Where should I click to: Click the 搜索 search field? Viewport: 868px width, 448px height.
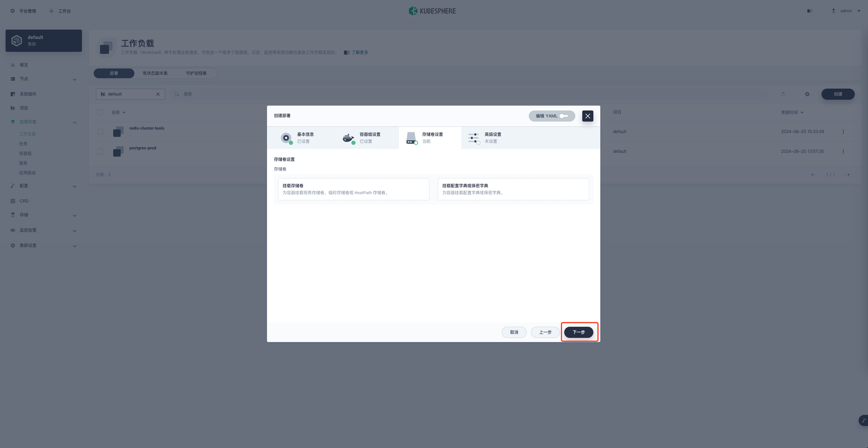click(469, 94)
